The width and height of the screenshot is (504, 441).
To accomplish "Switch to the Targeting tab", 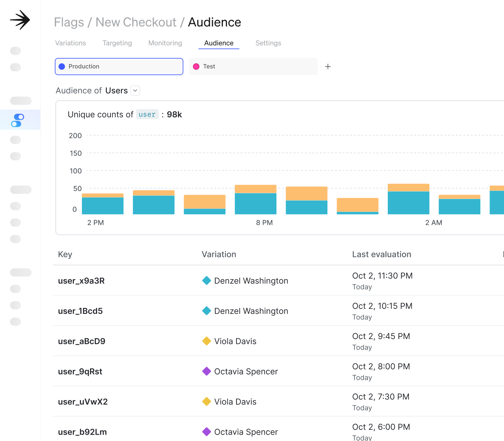I will coord(117,43).
